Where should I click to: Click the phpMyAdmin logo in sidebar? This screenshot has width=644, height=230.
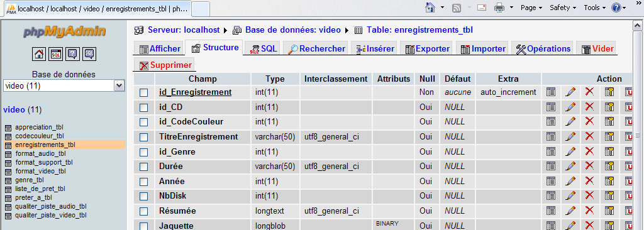pos(65,31)
